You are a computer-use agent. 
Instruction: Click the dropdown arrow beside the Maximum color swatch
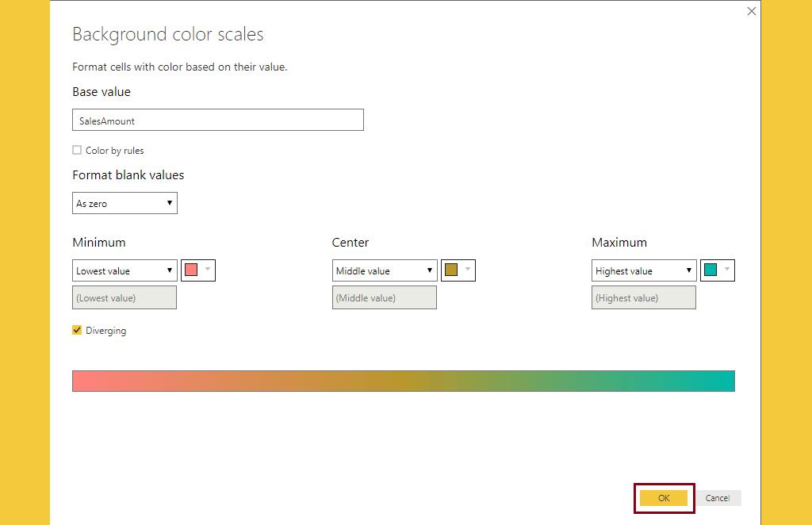tap(726, 270)
